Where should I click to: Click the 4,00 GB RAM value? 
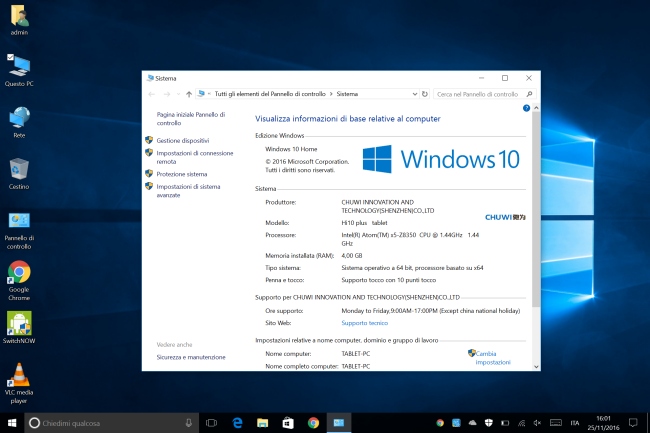coord(352,255)
